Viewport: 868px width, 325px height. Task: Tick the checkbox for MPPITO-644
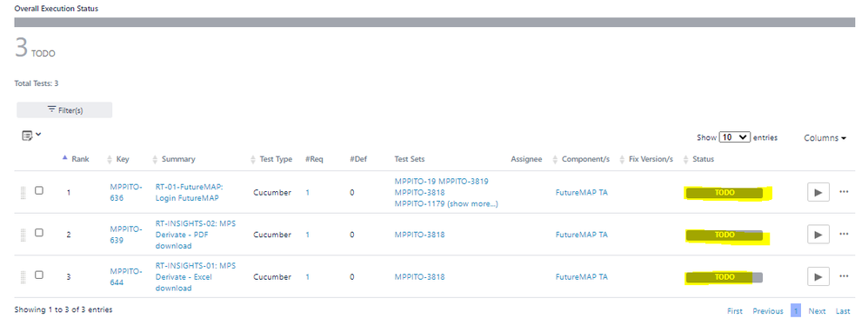[x=39, y=275]
